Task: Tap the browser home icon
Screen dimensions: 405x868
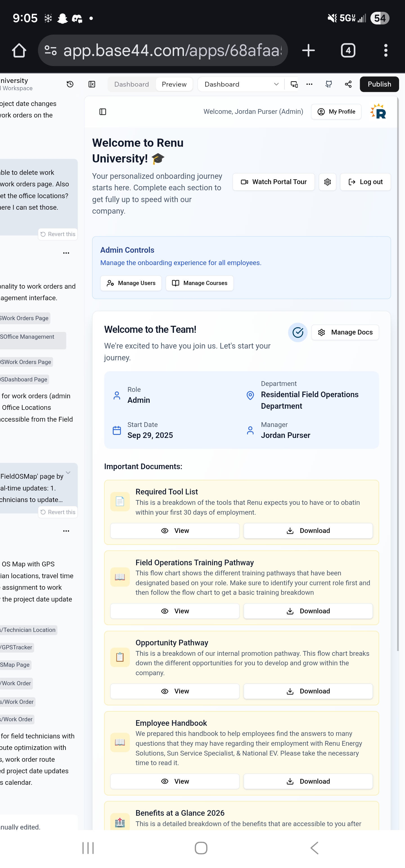Action: [x=19, y=51]
